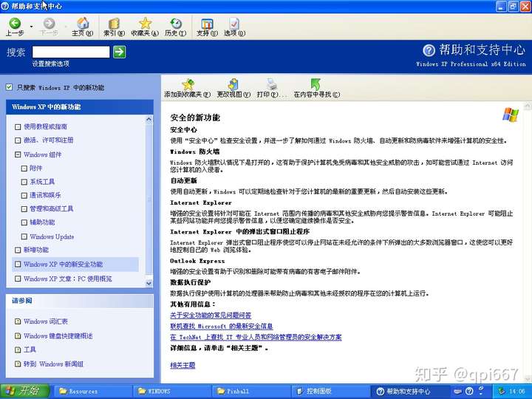Toggle search only Windows XP new features checkbox
This screenshot has width=532, height=399.
coord(9,87)
